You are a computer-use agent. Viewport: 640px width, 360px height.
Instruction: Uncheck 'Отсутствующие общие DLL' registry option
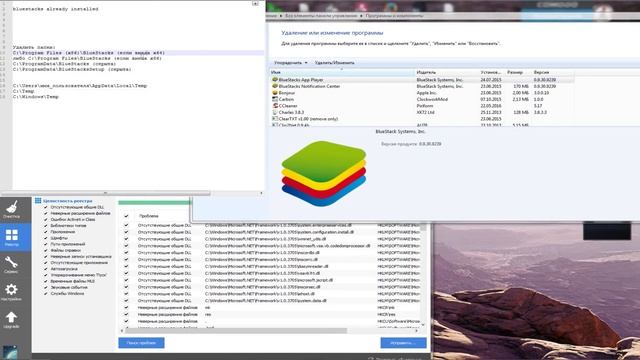coord(46,207)
